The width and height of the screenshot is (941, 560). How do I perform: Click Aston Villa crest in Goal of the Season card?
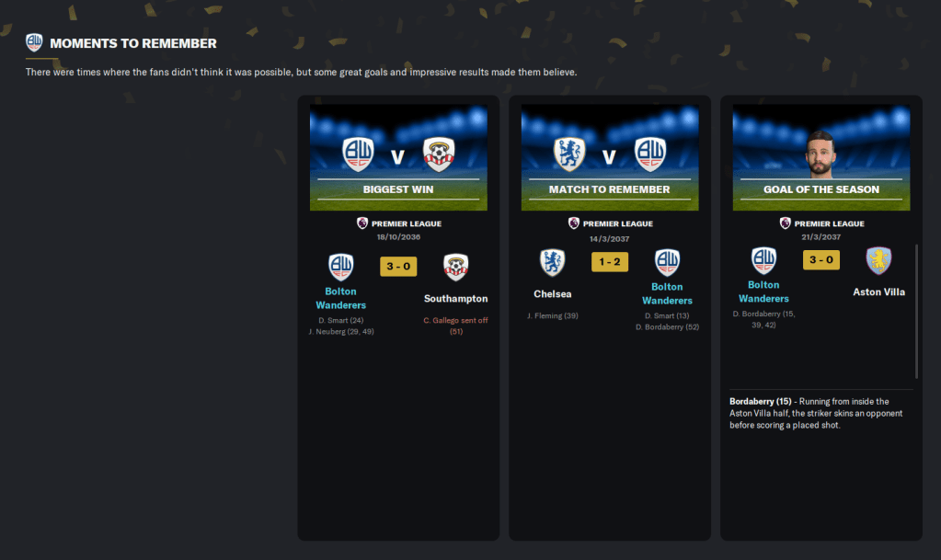[878, 260]
